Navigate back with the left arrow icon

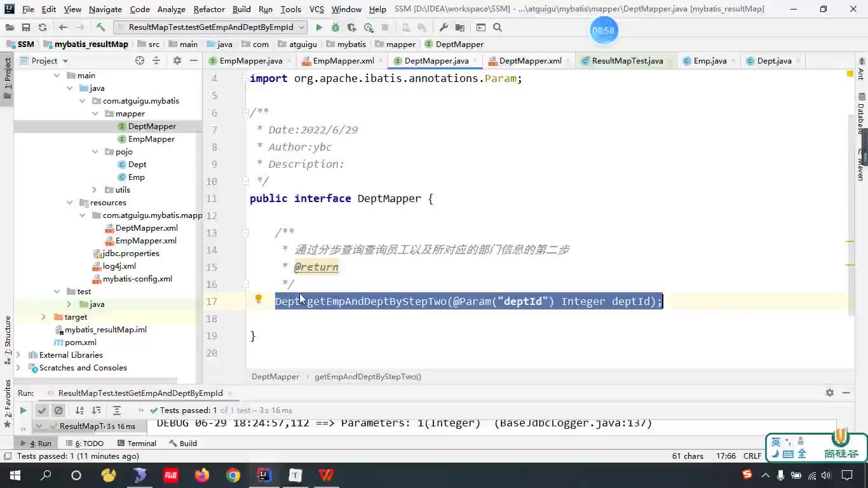63,27
